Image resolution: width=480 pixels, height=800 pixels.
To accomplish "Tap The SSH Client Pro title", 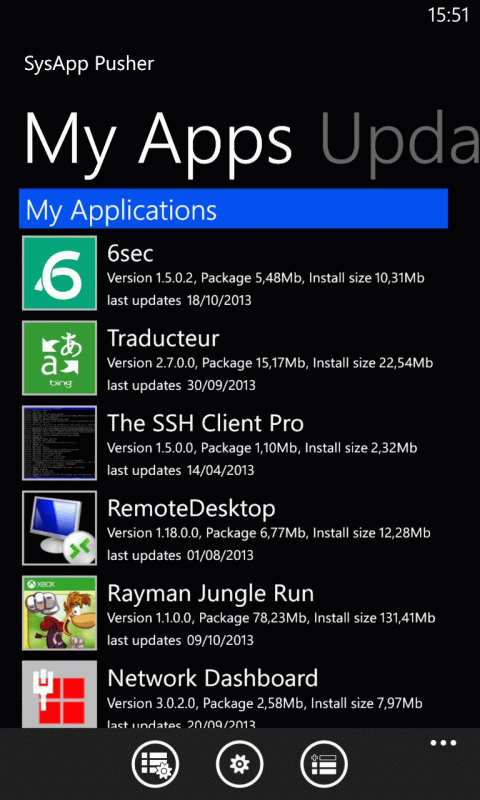I will click(x=206, y=423).
